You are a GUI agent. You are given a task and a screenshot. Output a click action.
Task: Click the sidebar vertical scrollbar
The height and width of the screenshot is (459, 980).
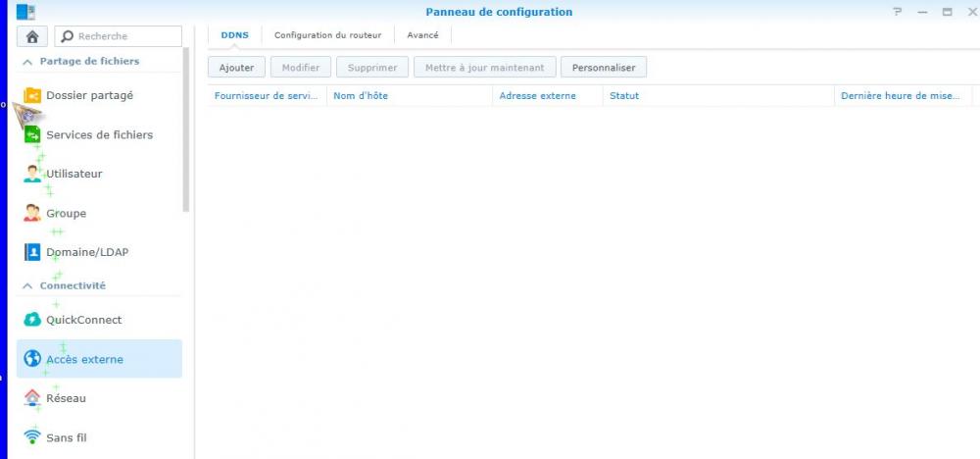click(185, 130)
